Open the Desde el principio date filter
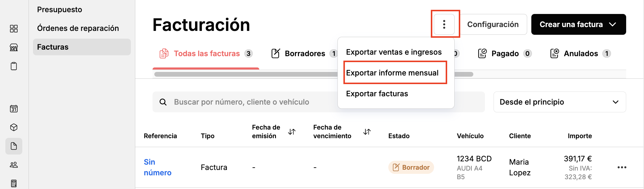This screenshot has width=644, height=189. point(560,102)
